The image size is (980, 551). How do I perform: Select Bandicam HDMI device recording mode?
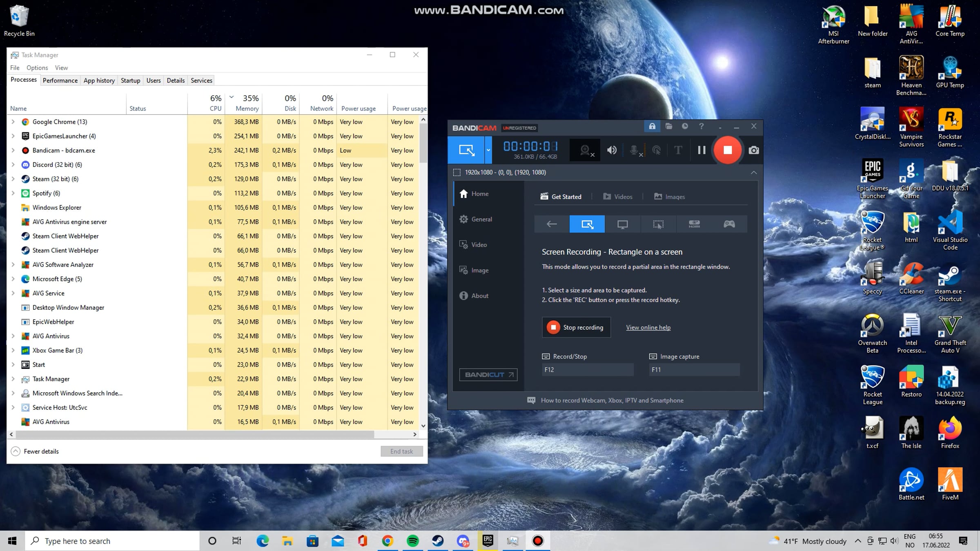point(694,224)
